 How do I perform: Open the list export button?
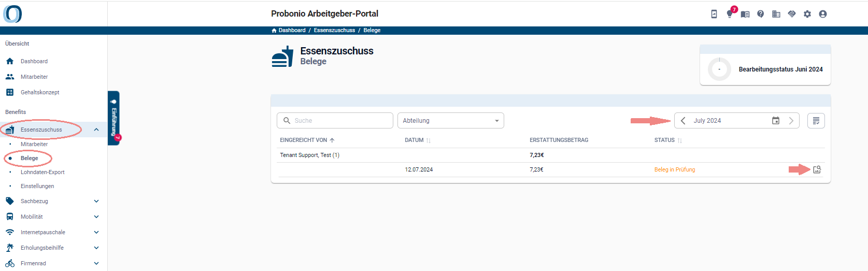(816, 121)
